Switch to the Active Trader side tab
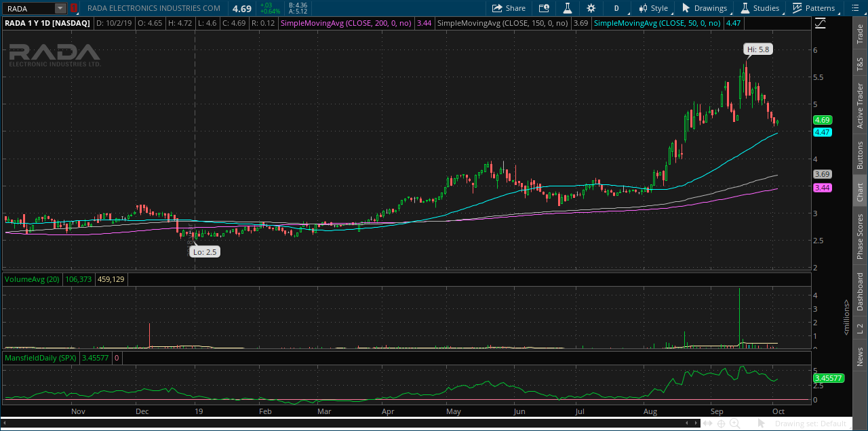 (860, 106)
